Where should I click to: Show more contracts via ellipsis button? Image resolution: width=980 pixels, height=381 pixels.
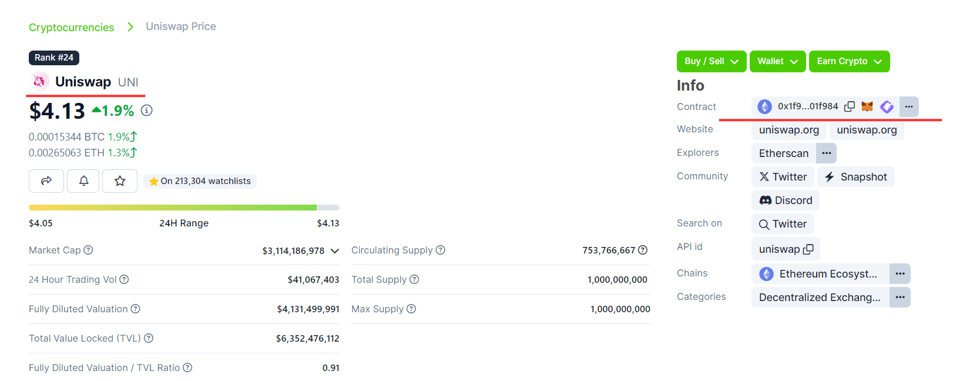(909, 106)
